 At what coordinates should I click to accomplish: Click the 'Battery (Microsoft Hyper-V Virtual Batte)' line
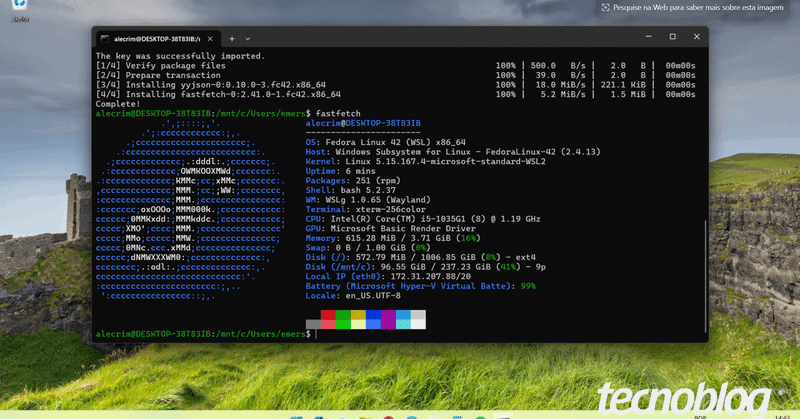tap(420, 286)
